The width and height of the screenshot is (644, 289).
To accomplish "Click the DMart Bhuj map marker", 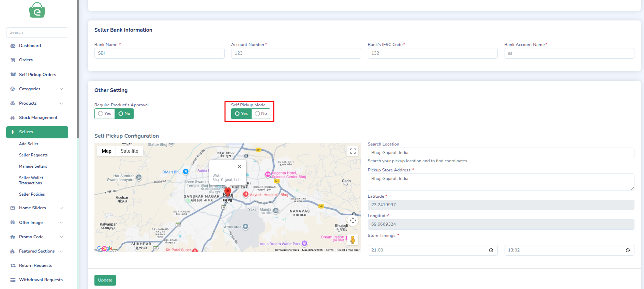I will tap(186, 172).
